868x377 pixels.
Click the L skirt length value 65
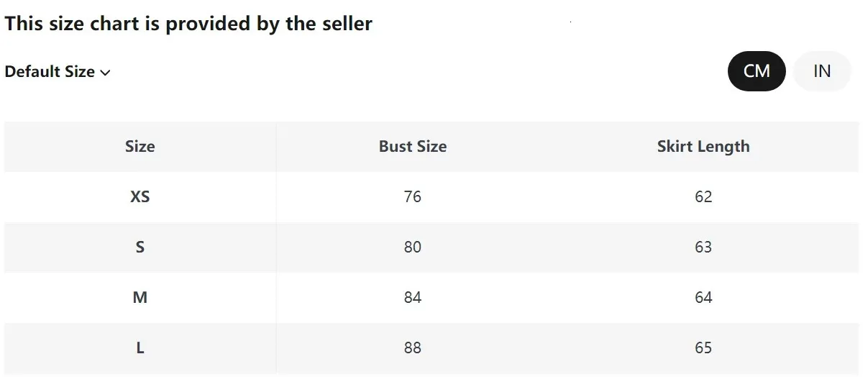point(703,348)
